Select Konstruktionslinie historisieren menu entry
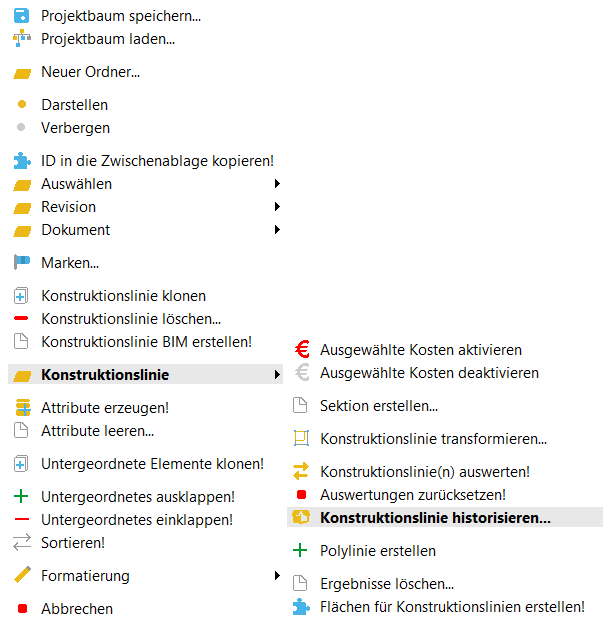 click(x=445, y=517)
